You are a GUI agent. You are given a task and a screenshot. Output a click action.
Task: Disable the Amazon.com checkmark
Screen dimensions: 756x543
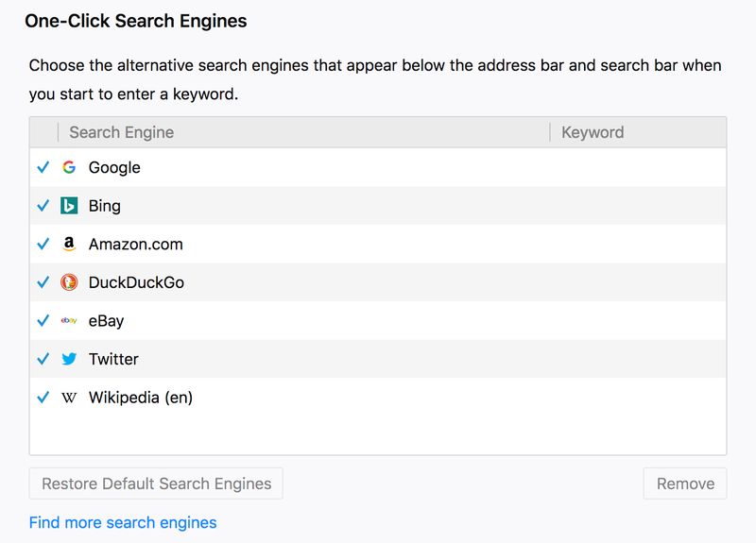coord(43,244)
